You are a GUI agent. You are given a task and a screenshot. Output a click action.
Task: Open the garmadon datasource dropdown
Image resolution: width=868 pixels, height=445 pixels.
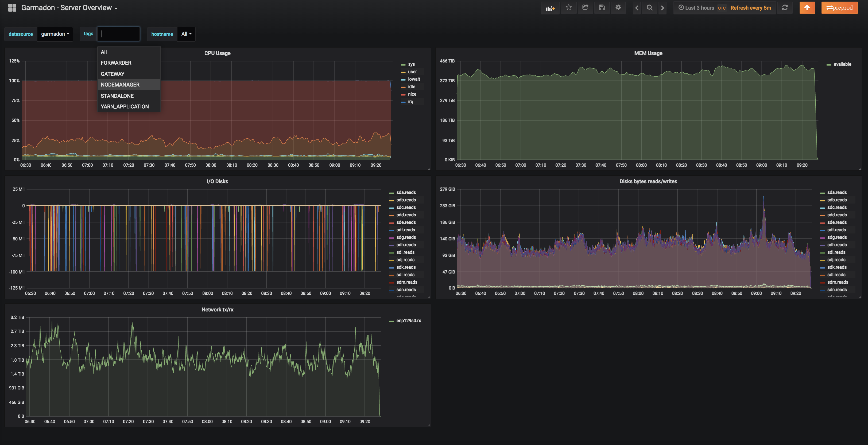55,34
